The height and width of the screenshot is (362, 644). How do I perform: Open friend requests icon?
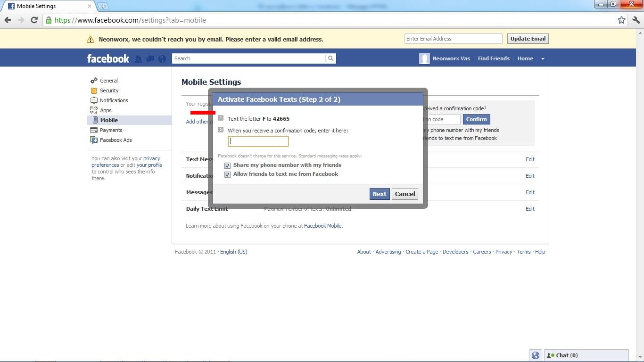point(139,59)
